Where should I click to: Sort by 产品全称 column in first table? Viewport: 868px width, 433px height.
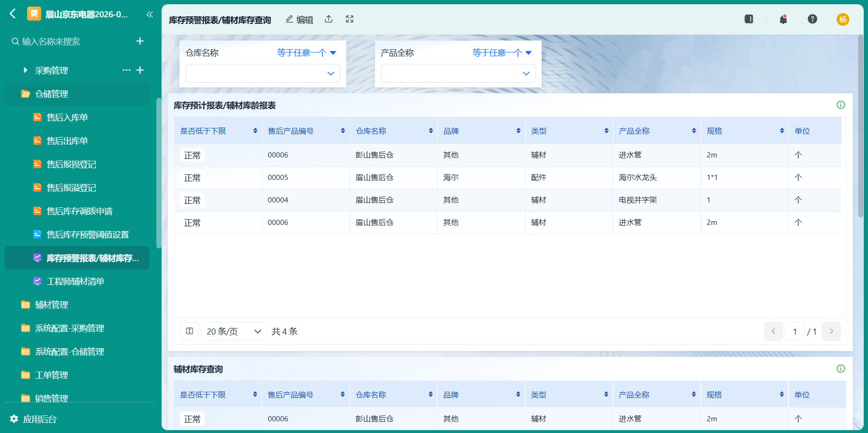point(694,131)
